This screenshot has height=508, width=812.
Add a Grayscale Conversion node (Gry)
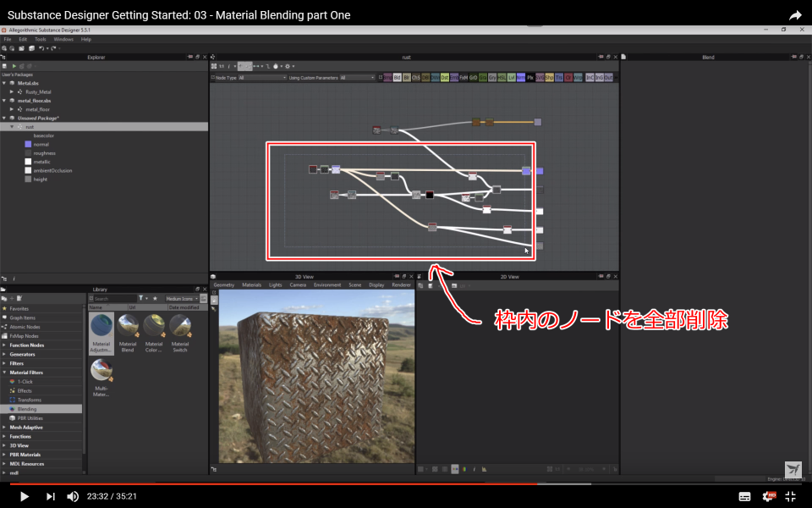click(x=492, y=78)
